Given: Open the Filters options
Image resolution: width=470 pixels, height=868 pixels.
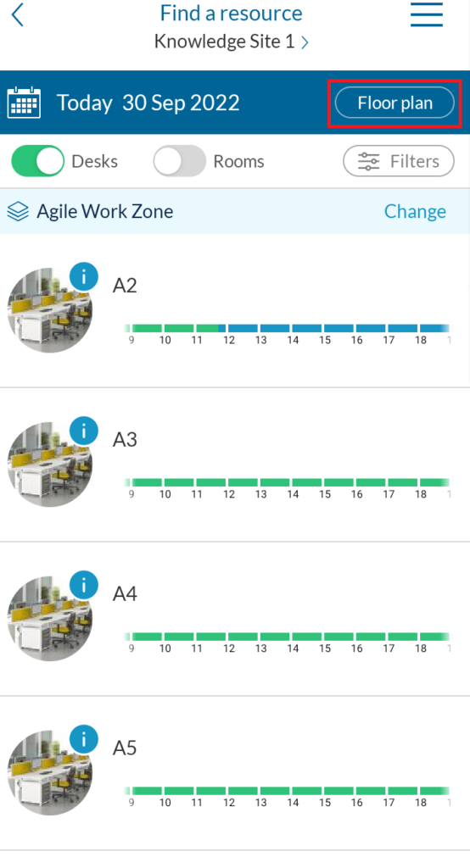Looking at the screenshot, I should (399, 161).
